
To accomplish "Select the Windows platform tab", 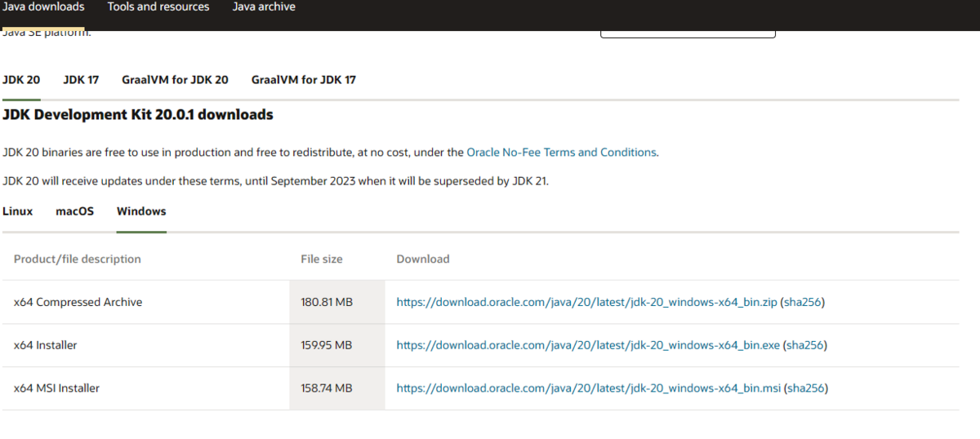I will click(141, 211).
